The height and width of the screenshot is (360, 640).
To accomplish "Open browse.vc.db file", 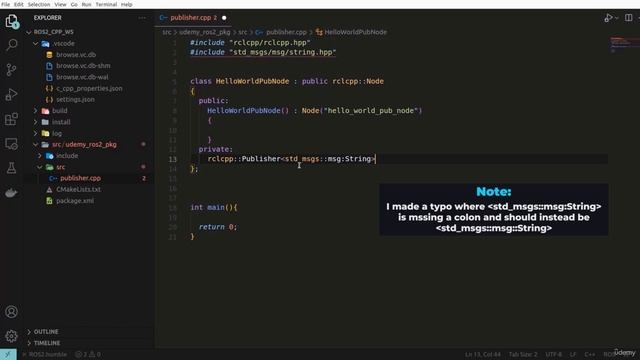I will (x=76, y=55).
